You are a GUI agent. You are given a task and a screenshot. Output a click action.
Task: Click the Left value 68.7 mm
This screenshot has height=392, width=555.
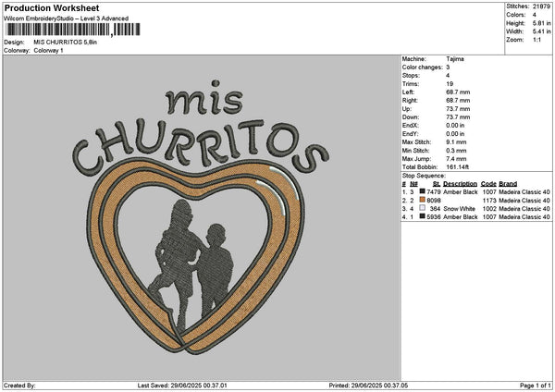click(458, 92)
